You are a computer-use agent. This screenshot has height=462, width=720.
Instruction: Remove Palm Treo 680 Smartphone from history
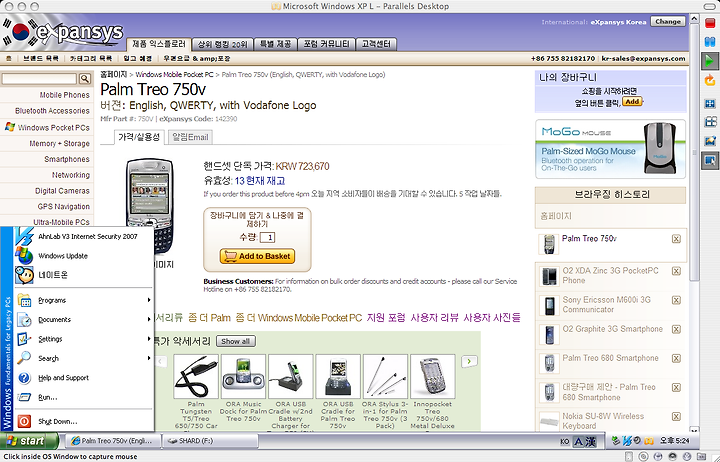[676, 358]
